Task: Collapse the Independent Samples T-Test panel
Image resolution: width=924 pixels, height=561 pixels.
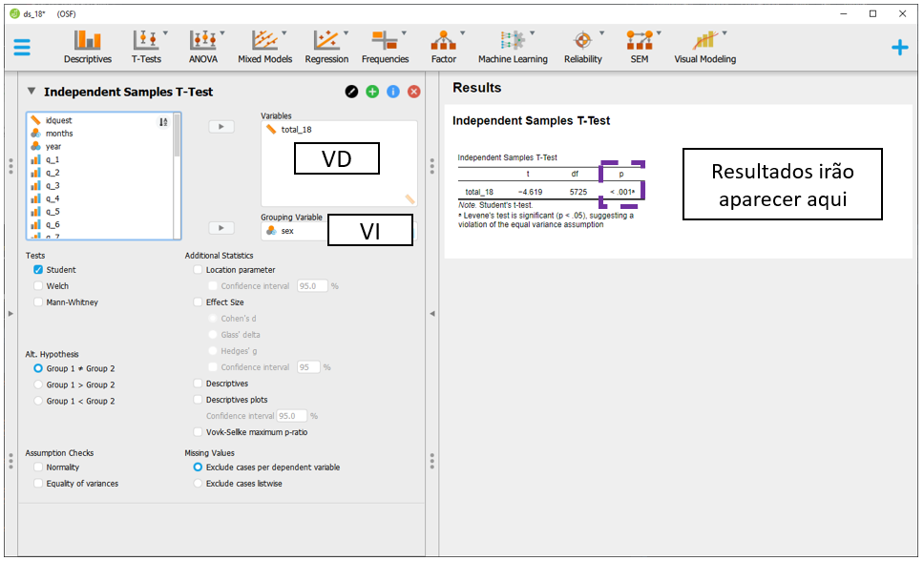Action: point(31,92)
